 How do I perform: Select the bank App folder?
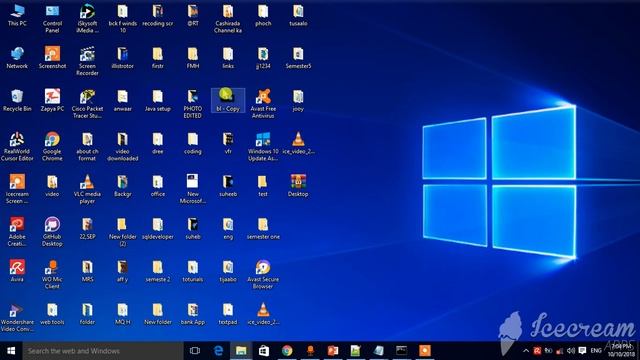[193, 314]
